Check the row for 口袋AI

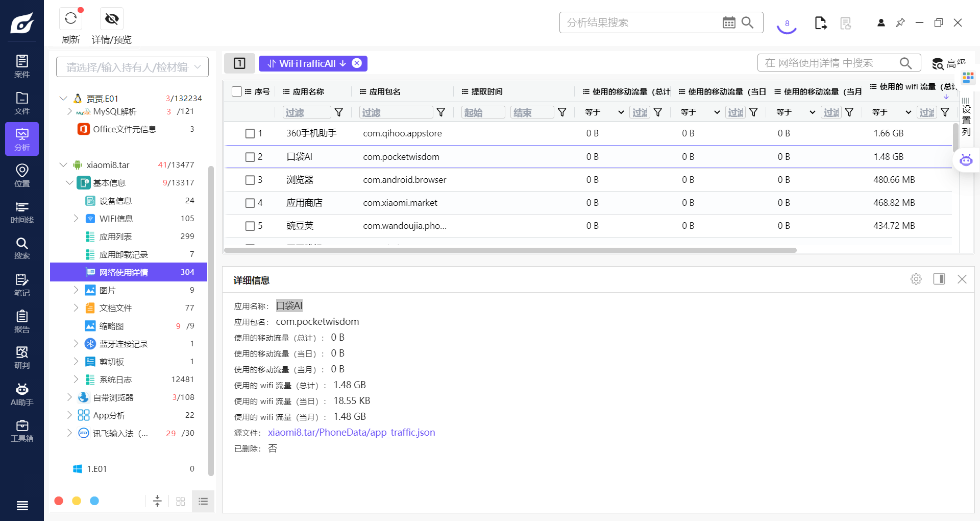(250, 157)
